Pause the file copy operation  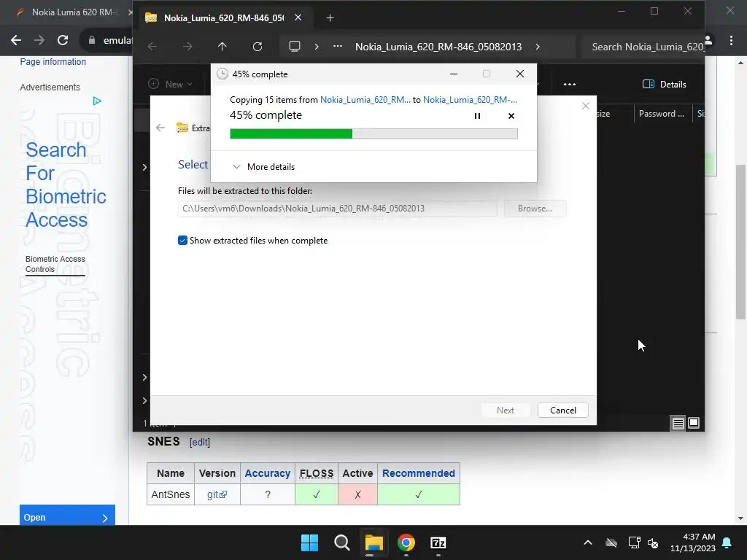477,116
